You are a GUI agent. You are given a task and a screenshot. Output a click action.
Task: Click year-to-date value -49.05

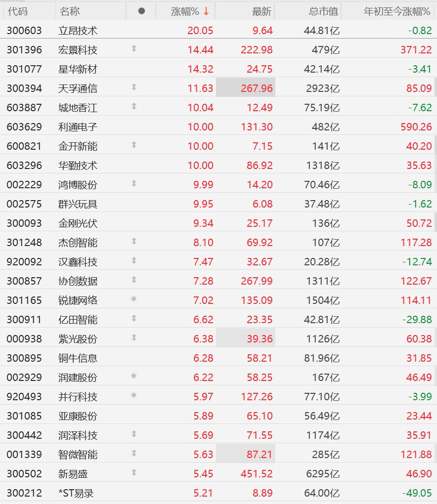click(417, 494)
